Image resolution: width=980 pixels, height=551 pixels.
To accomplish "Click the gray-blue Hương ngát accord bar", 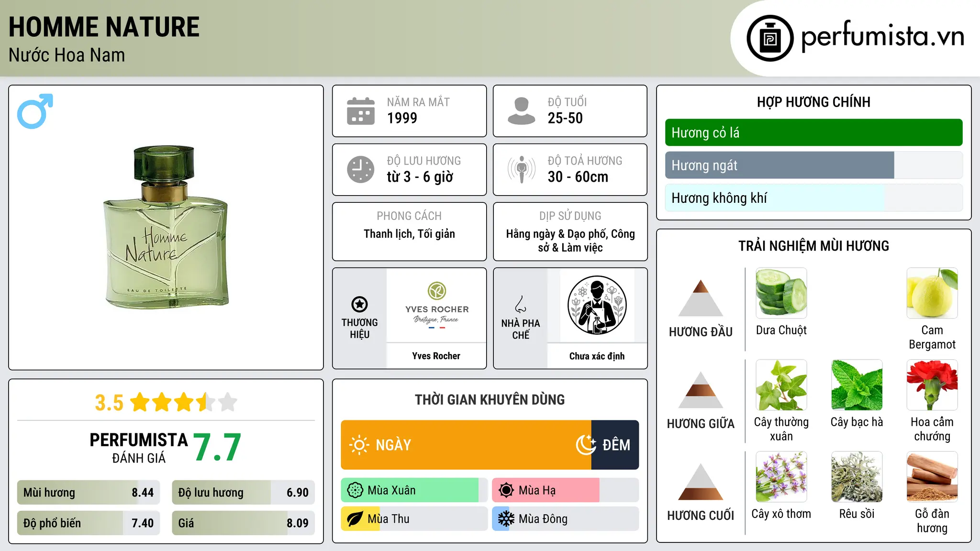I will click(780, 165).
